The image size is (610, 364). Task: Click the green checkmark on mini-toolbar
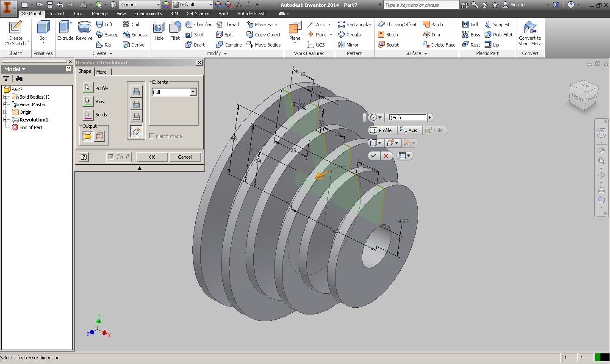(374, 156)
